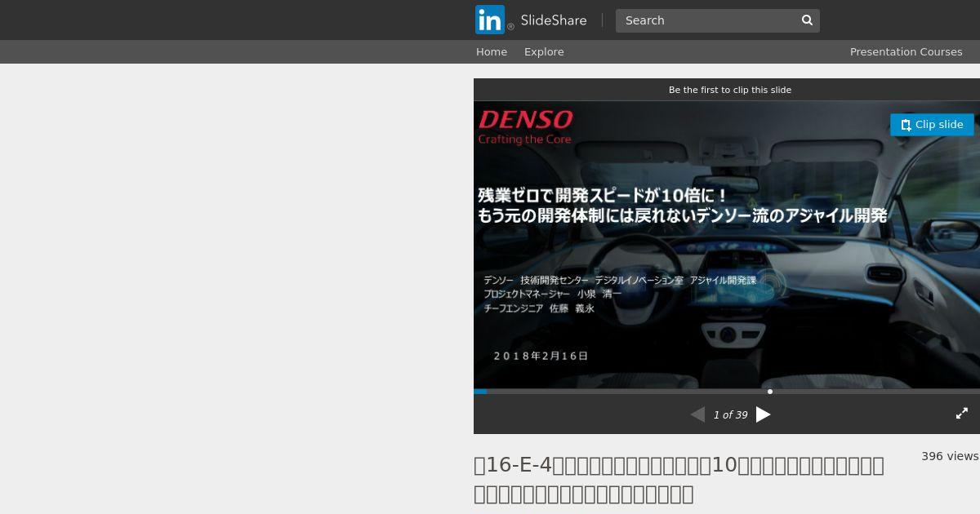
Task: Open the SlideShare home wordmark
Action: (554, 20)
